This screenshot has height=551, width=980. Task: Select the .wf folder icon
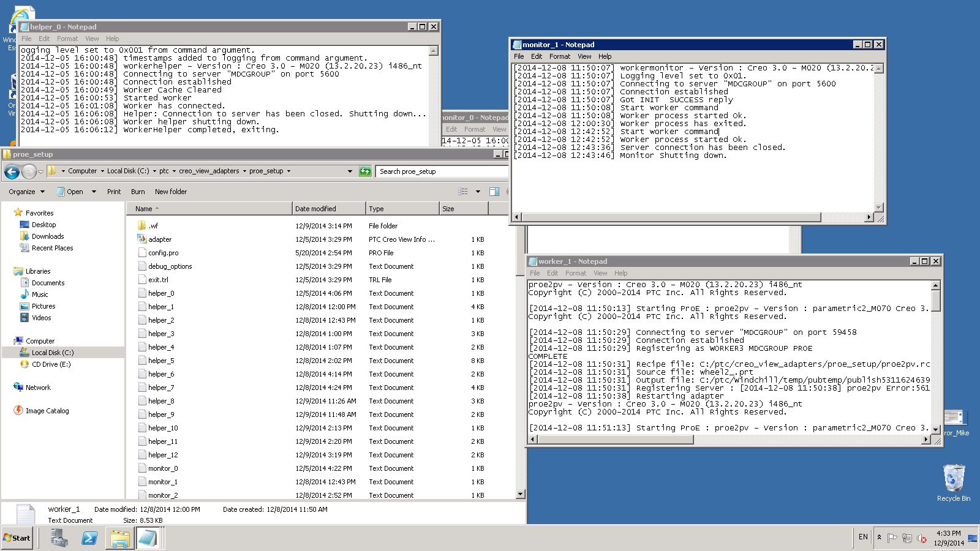coord(142,226)
